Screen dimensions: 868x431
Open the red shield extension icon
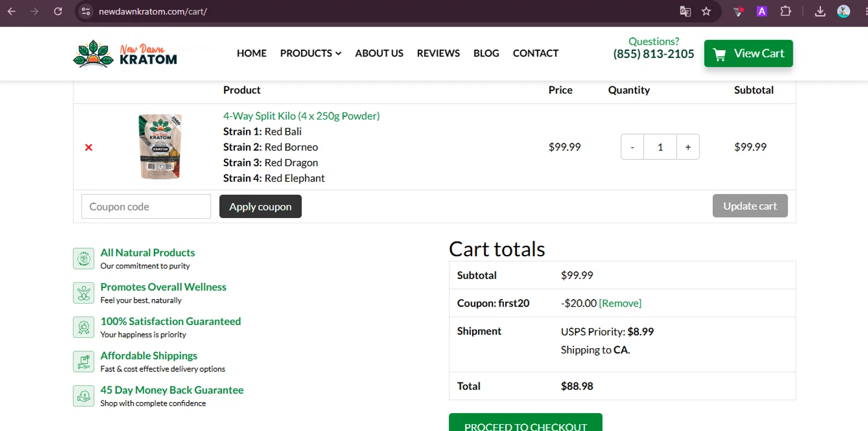point(738,11)
